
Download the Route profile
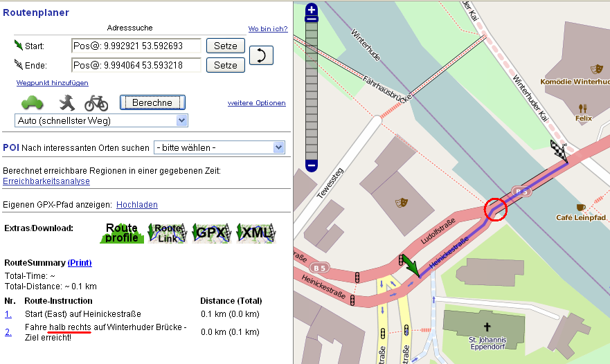coord(121,233)
